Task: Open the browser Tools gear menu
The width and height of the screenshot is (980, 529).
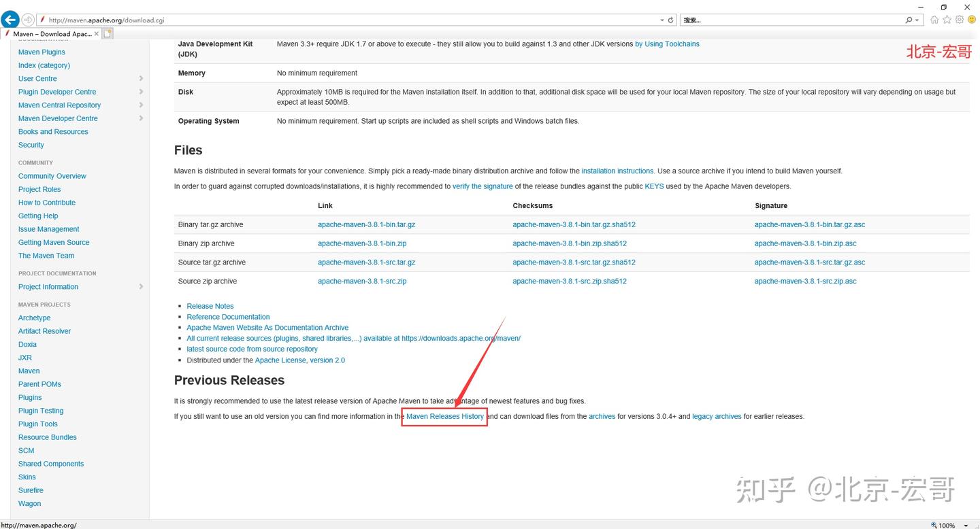Action: point(960,20)
